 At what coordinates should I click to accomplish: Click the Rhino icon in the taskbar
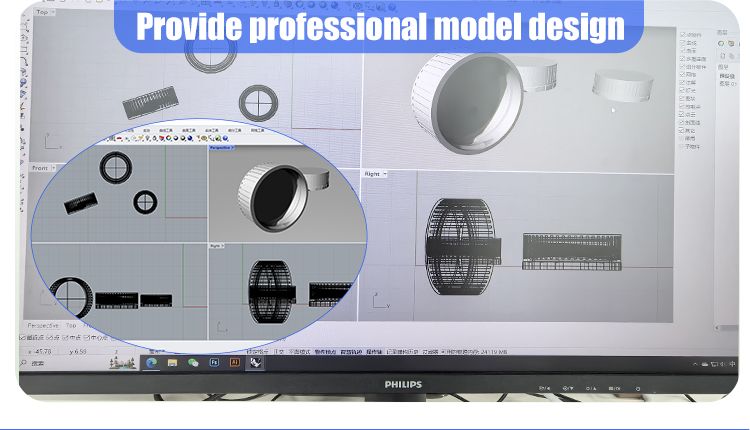coord(256,363)
